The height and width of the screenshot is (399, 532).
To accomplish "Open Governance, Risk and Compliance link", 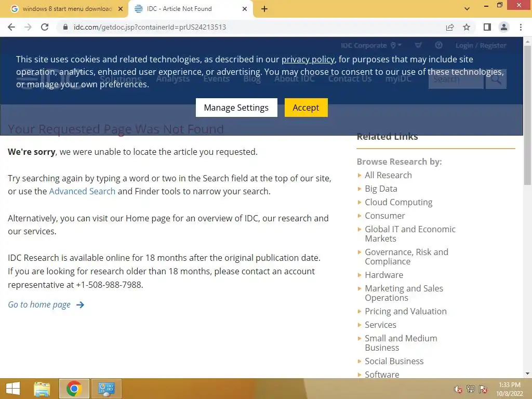I will tap(406, 257).
